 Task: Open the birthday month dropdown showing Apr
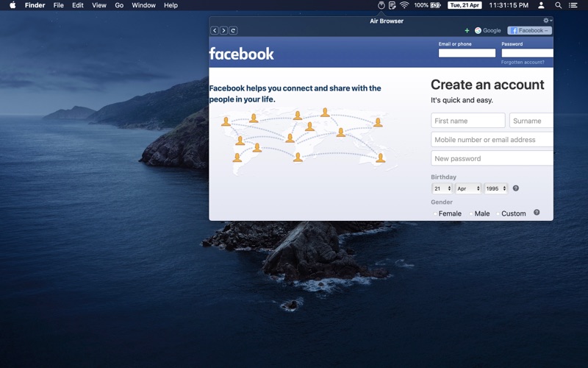tap(468, 188)
